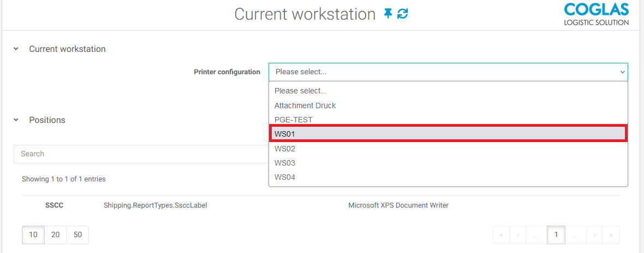Open the Printer configuration dropdown
The width and height of the screenshot is (644, 253).
coord(448,72)
